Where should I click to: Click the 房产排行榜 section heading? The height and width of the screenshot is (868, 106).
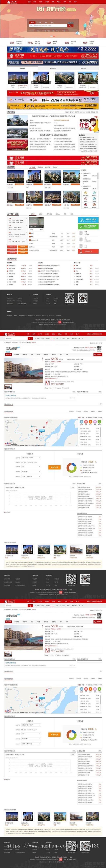(12, 259)
